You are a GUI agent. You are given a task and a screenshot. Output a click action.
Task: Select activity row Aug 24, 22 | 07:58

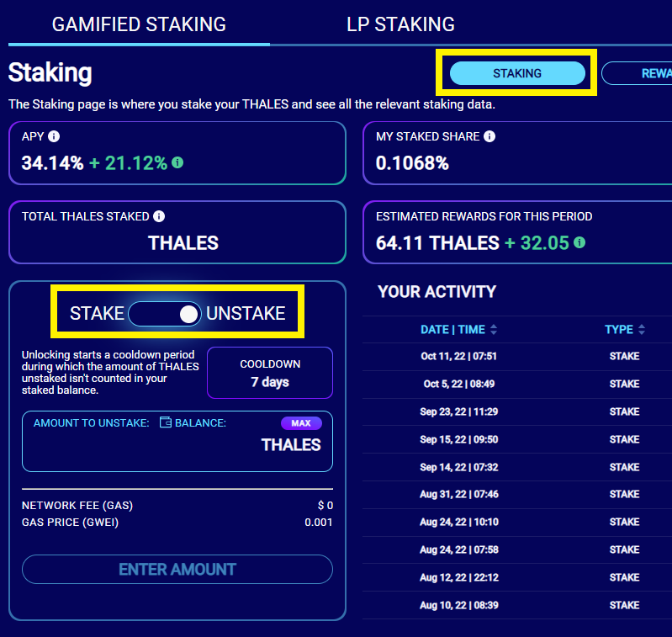pos(517,550)
